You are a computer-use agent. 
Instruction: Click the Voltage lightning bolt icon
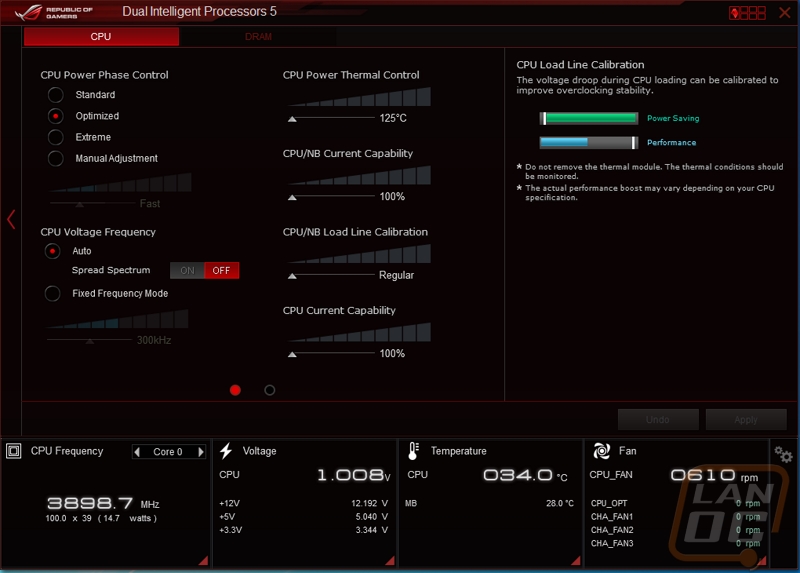(x=226, y=451)
